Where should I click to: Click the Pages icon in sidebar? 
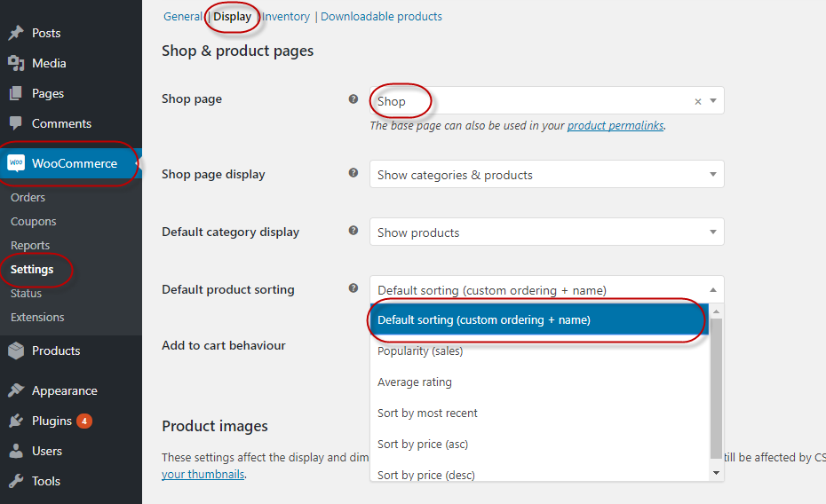click(16, 94)
